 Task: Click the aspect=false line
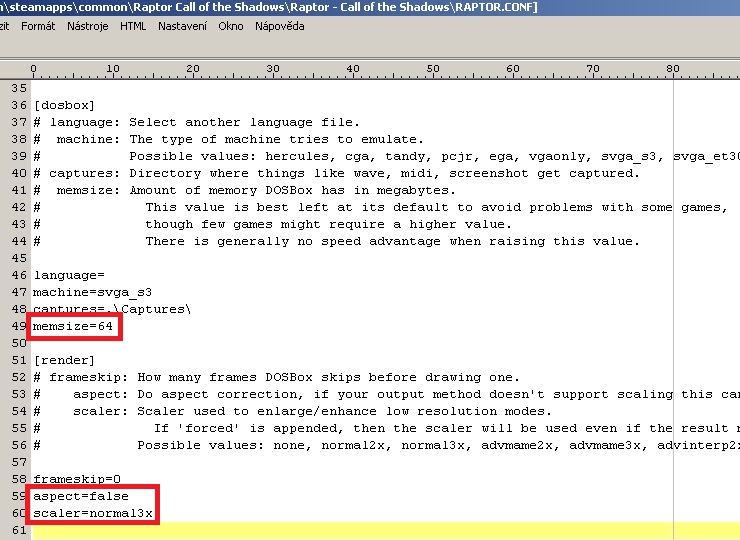click(81, 496)
